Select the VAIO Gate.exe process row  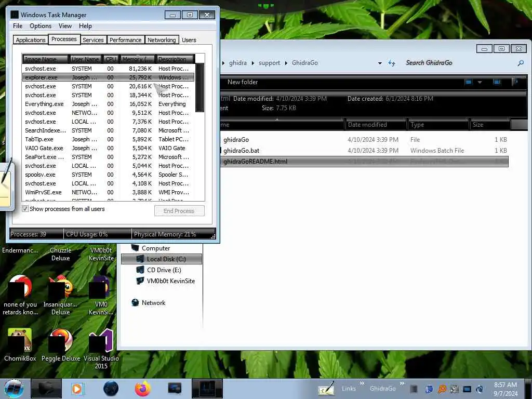tap(108, 148)
